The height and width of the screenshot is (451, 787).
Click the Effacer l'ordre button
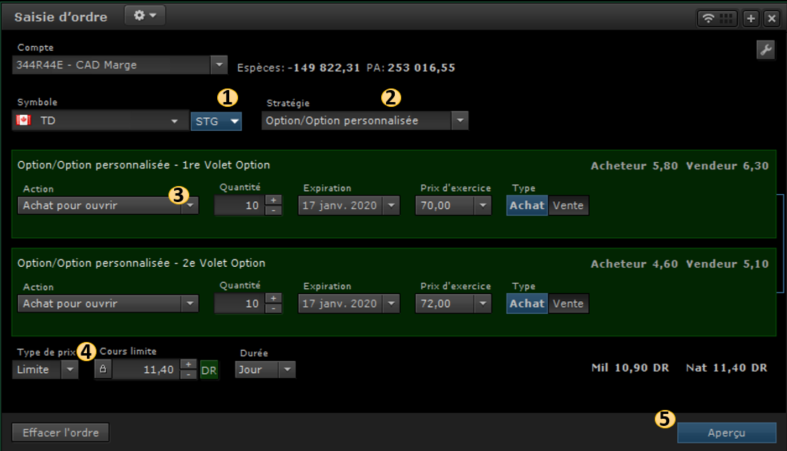(59, 432)
